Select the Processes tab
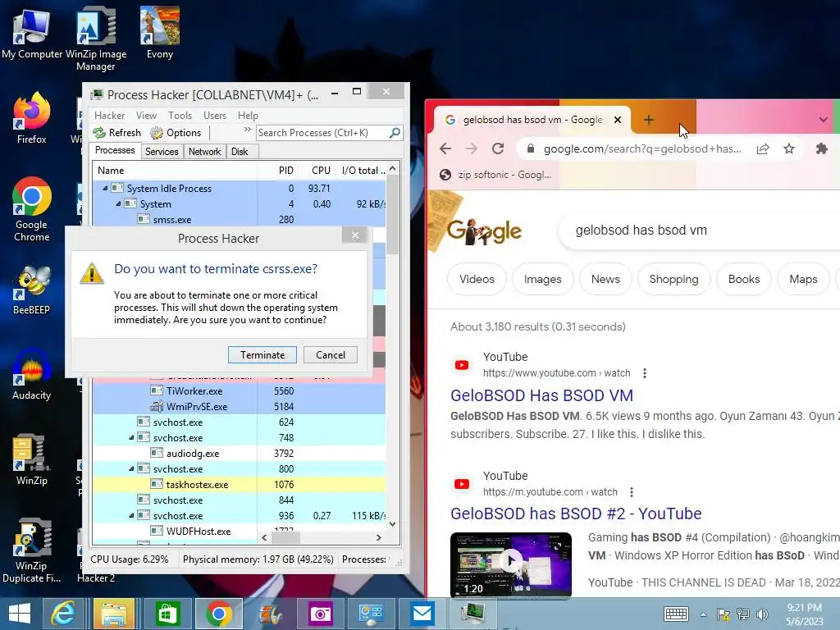840x630 pixels. pos(115,151)
